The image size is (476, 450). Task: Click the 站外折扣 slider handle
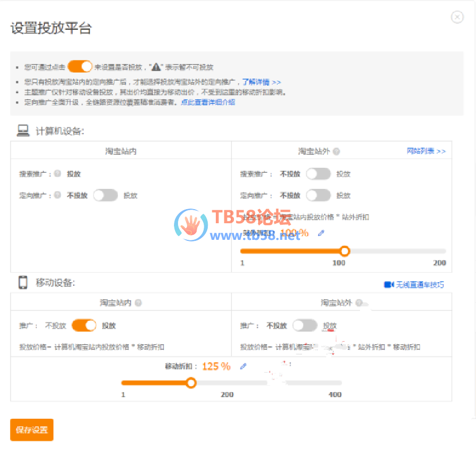click(x=344, y=251)
